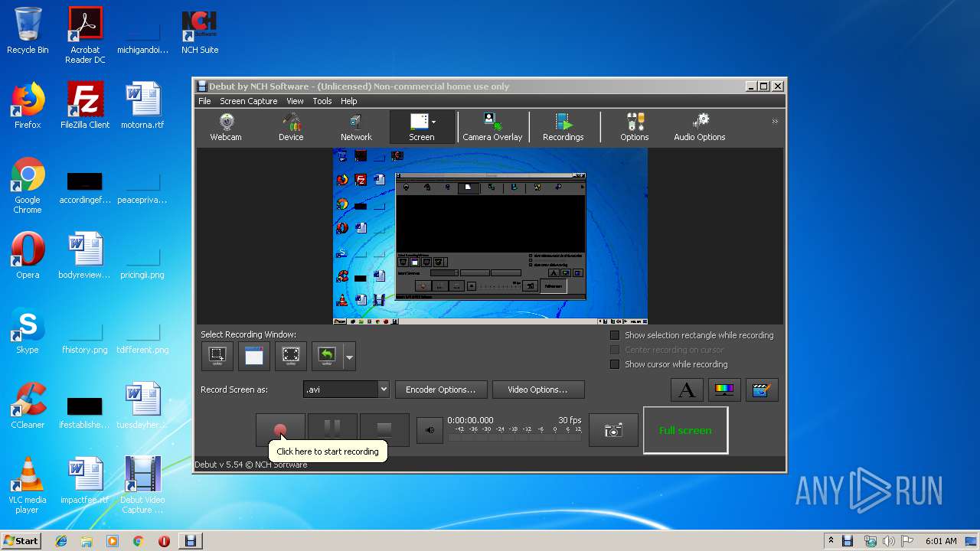Open the Screen toolbar button dropdown arrow

(x=433, y=122)
